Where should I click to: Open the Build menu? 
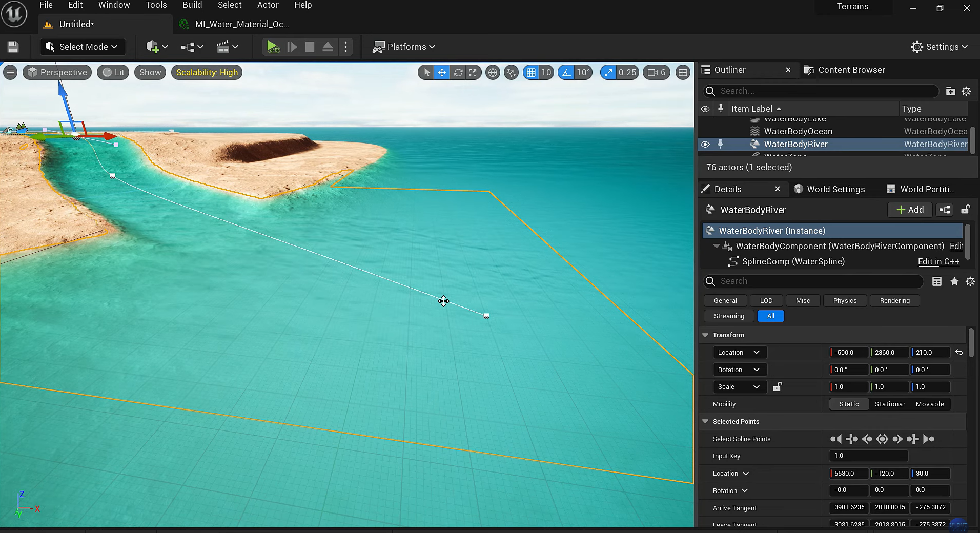pos(192,5)
